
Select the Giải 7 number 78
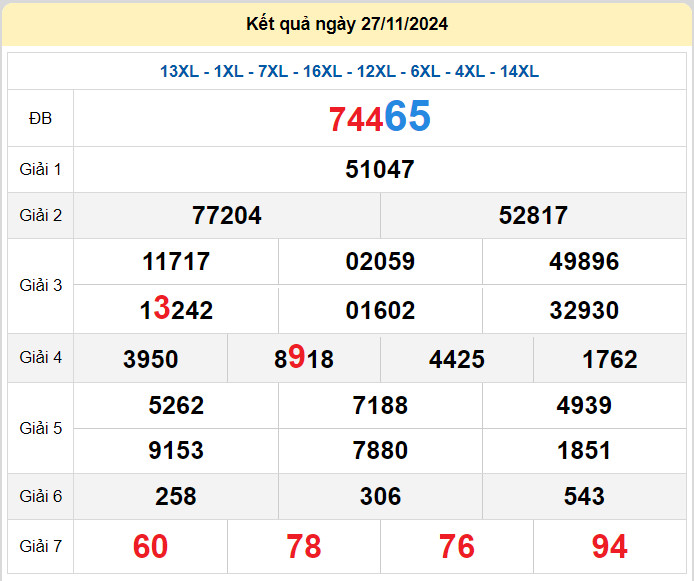point(304,547)
